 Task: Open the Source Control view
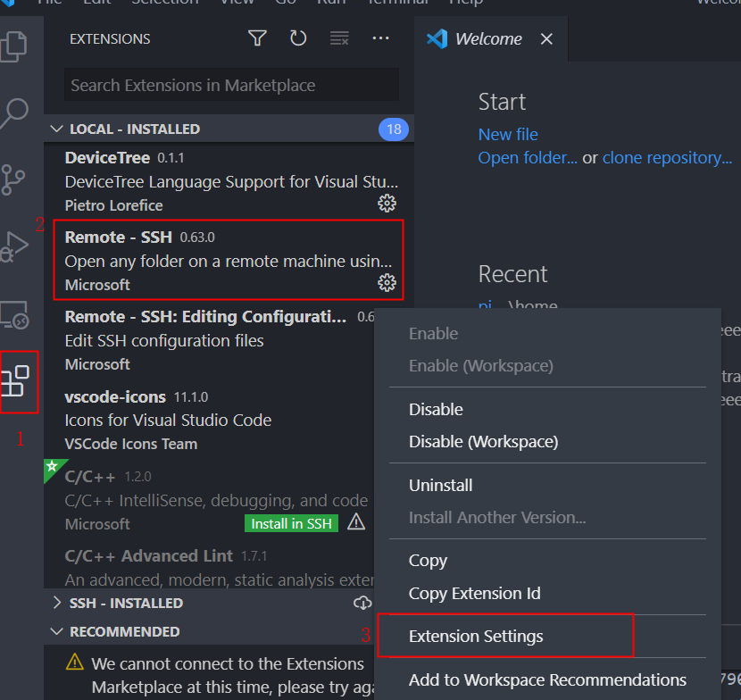[12, 179]
